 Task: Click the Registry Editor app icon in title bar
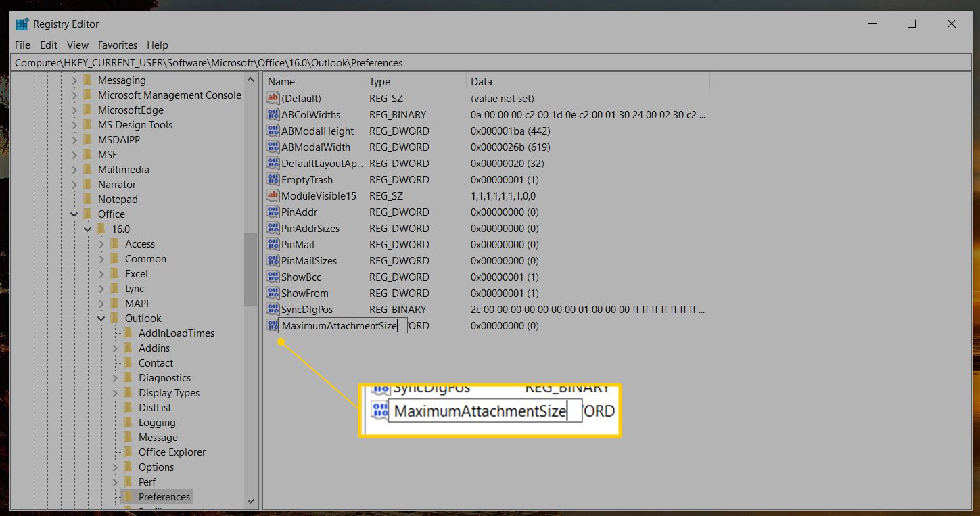pyautogui.click(x=22, y=24)
